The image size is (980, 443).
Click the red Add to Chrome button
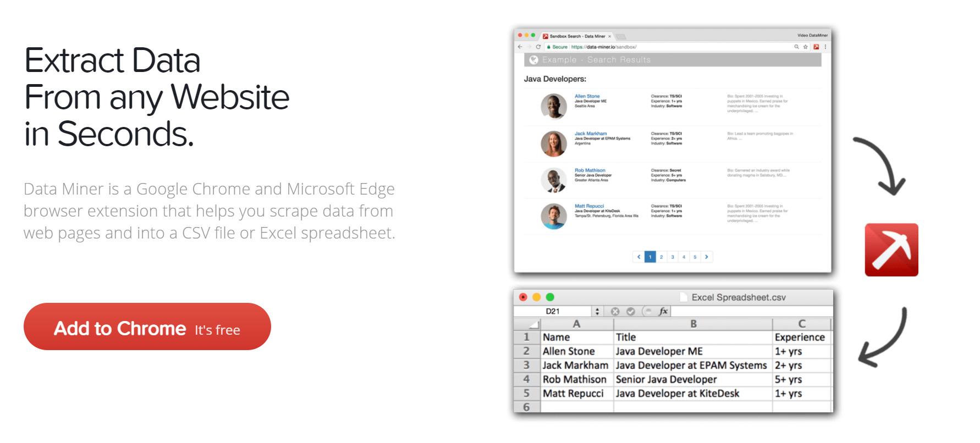point(147,326)
